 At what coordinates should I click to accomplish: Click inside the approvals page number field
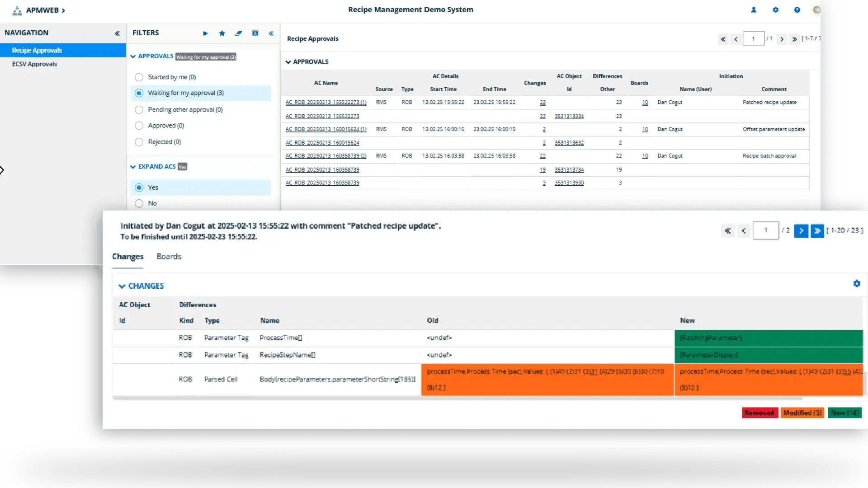pyautogui.click(x=754, y=39)
